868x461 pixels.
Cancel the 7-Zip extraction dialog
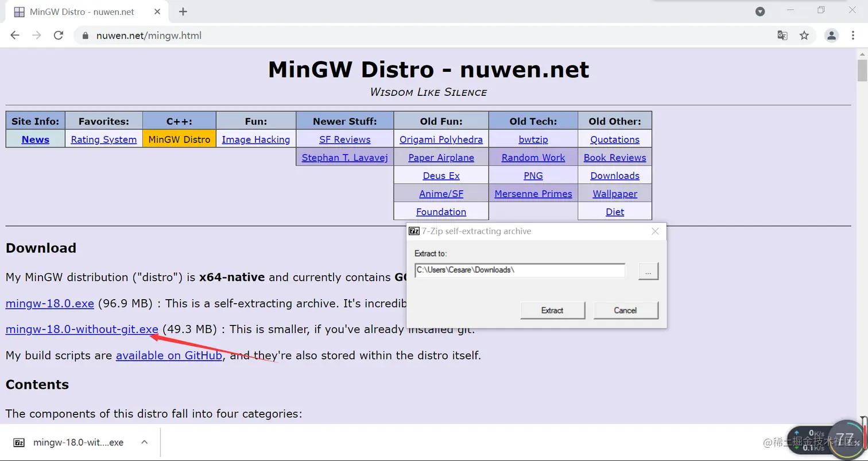625,311
